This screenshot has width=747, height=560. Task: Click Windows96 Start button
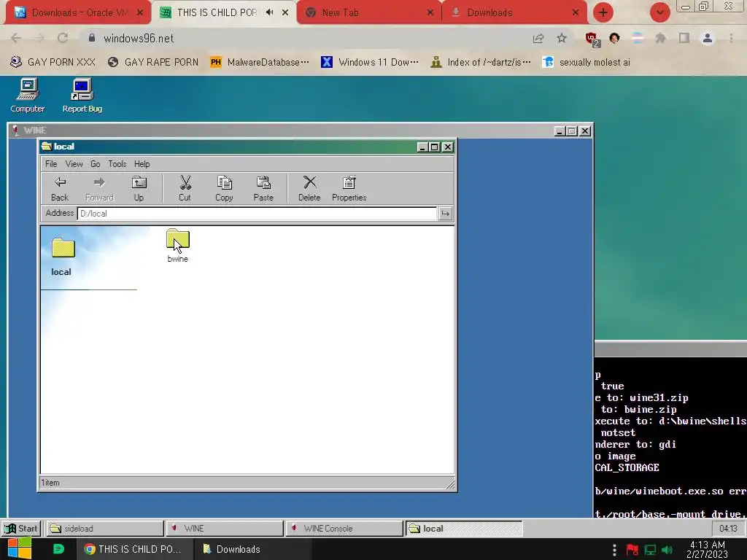coord(21,529)
